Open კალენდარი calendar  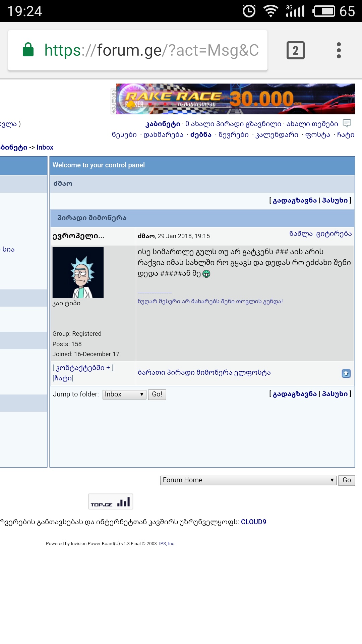click(x=277, y=135)
